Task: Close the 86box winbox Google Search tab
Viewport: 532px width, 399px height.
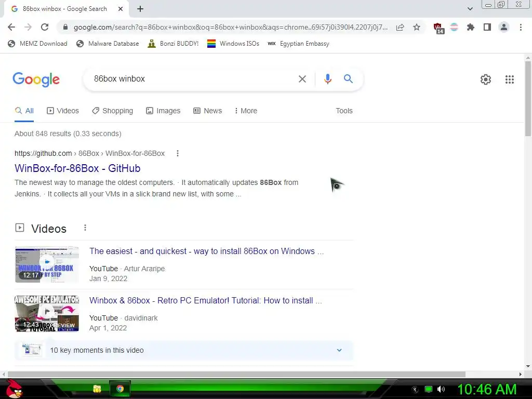Action: coord(121,9)
